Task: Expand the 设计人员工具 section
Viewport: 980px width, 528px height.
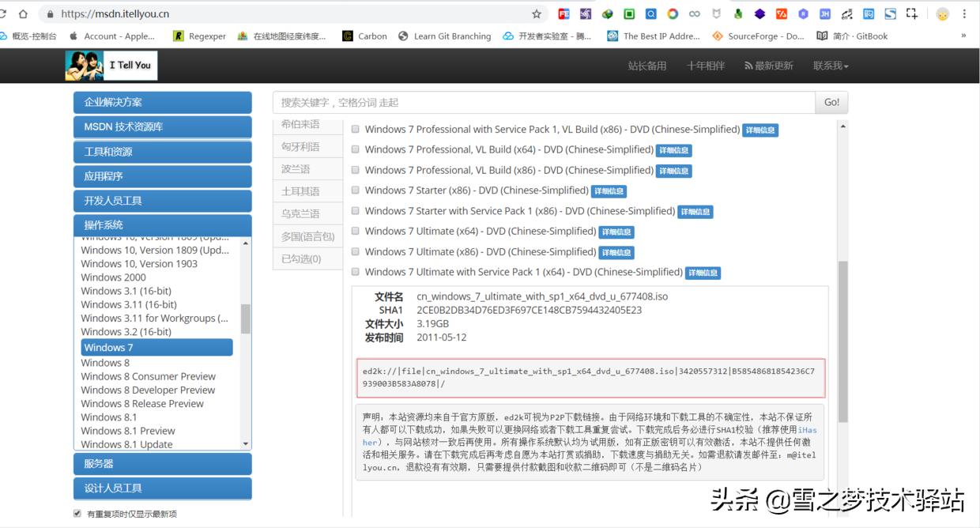Action: 162,488
